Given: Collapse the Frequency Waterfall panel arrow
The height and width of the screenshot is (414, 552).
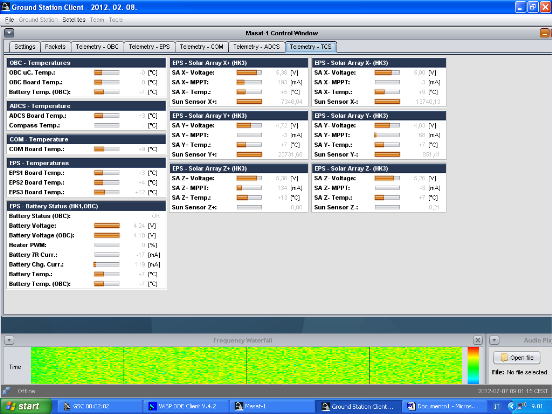Looking at the screenshot, I should pyautogui.click(x=9, y=340).
